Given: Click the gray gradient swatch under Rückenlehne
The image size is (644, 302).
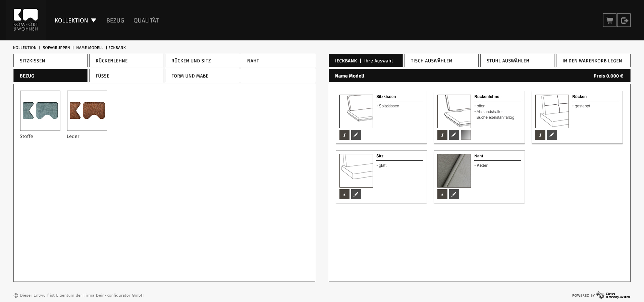Looking at the screenshot, I should pos(466,135).
